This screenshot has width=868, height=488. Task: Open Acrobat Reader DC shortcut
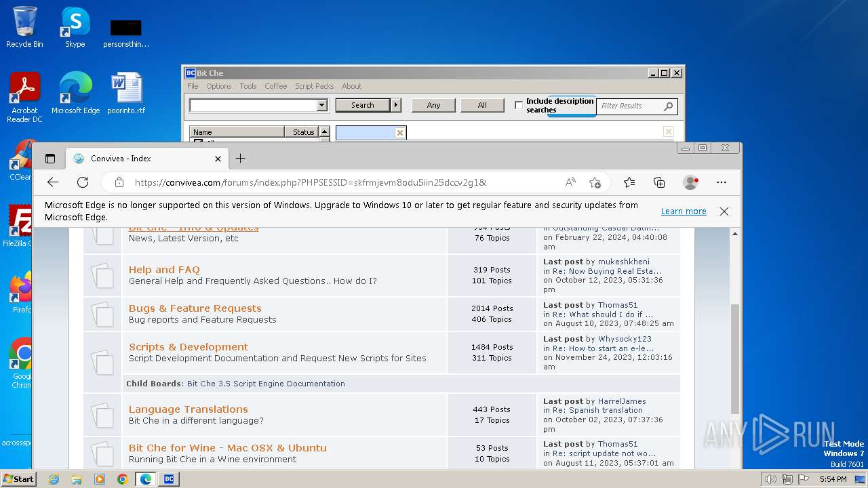coord(24,97)
